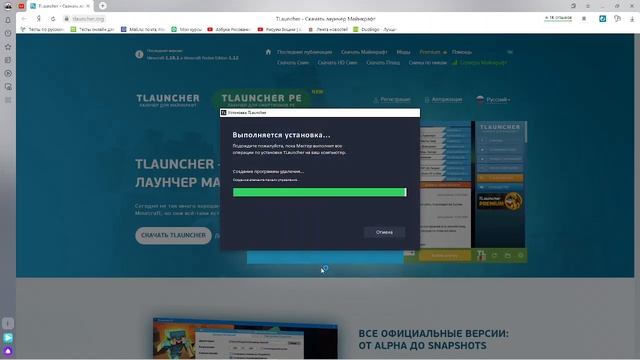Cancel installation with the Отмена button
Screen dimensions: 640x360
384,232
